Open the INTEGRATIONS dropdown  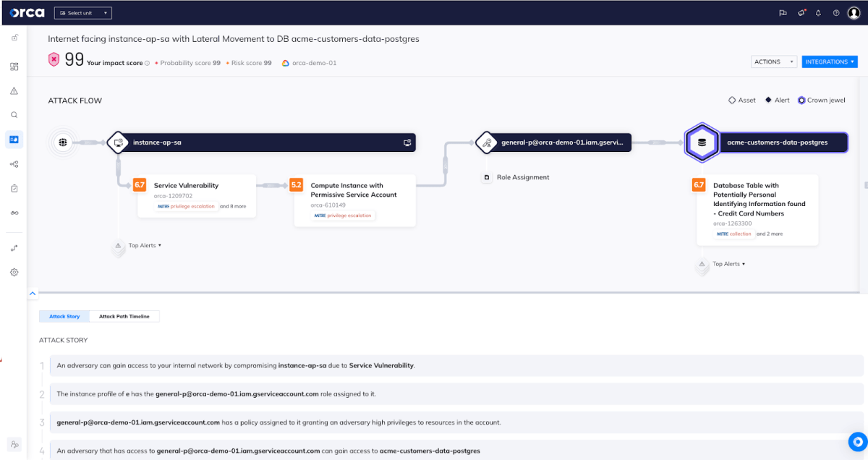[x=829, y=61]
